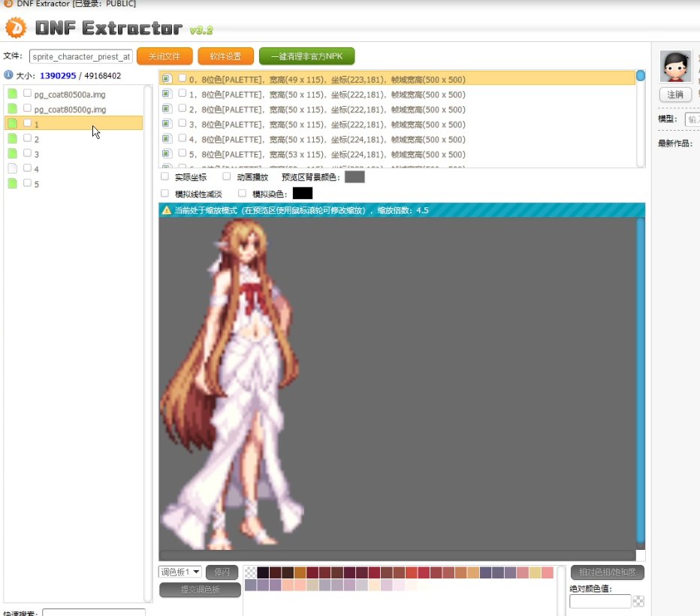Select tree item named 1

click(x=74, y=123)
